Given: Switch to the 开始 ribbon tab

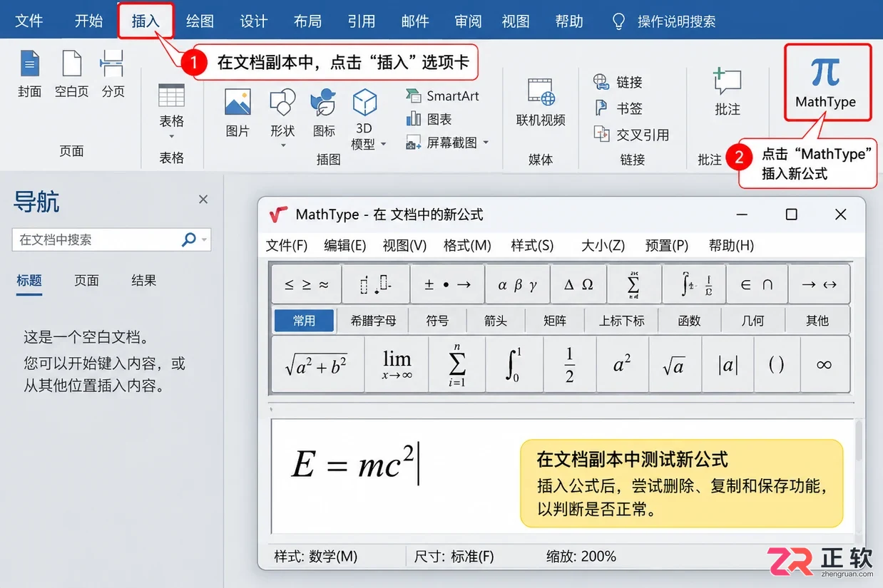Looking at the screenshot, I should click(x=88, y=21).
